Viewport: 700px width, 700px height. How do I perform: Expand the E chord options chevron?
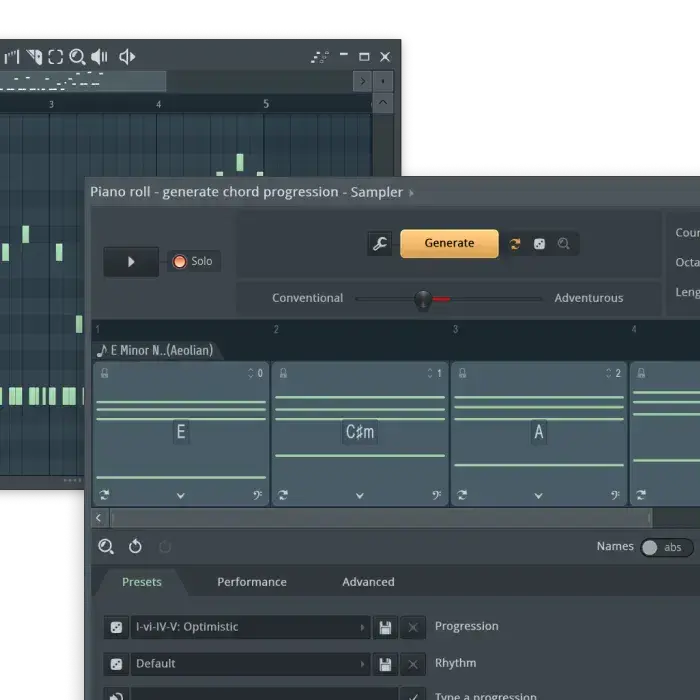(180, 496)
